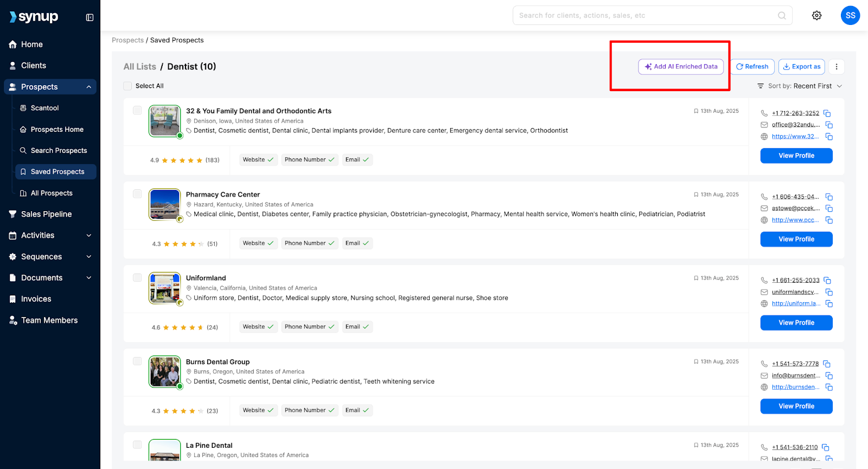Screen dimensions: 868x469
Task: View Profile for Pharmacy Care Center
Action: tap(796, 239)
